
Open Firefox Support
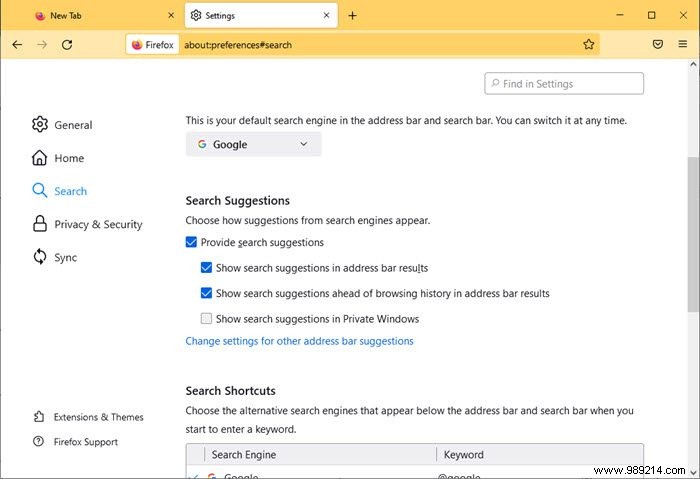pyautogui.click(x=75, y=442)
